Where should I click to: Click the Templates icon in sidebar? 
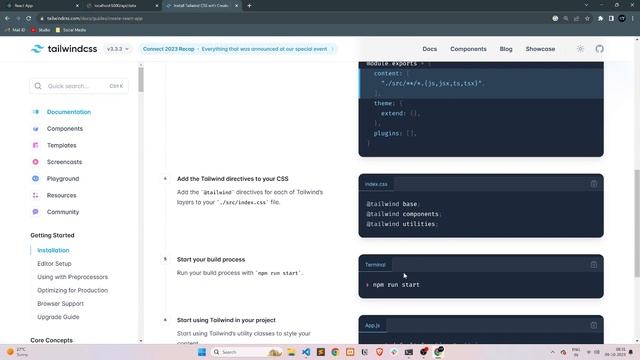pos(36,145)
